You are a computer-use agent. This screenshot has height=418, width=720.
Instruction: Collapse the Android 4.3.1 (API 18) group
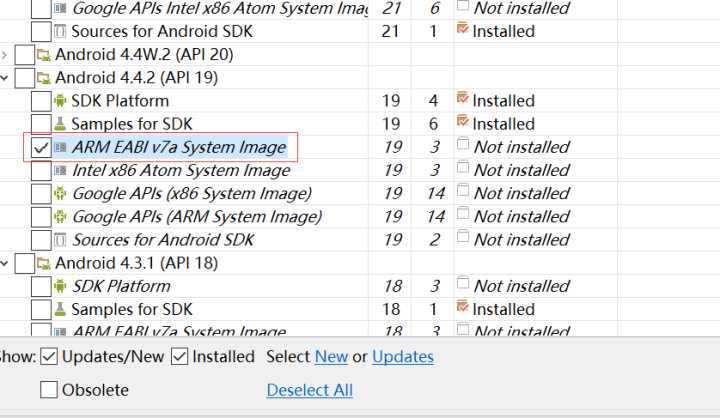(6, 263)
